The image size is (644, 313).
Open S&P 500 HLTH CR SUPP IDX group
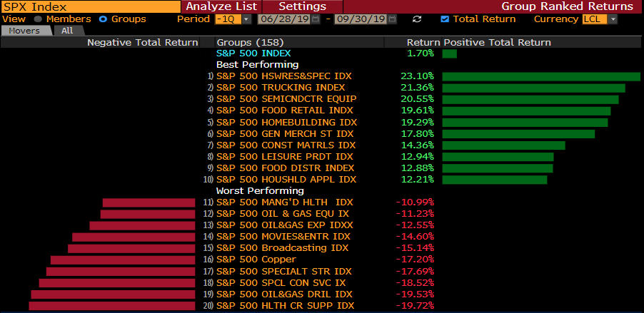point(285,306)
